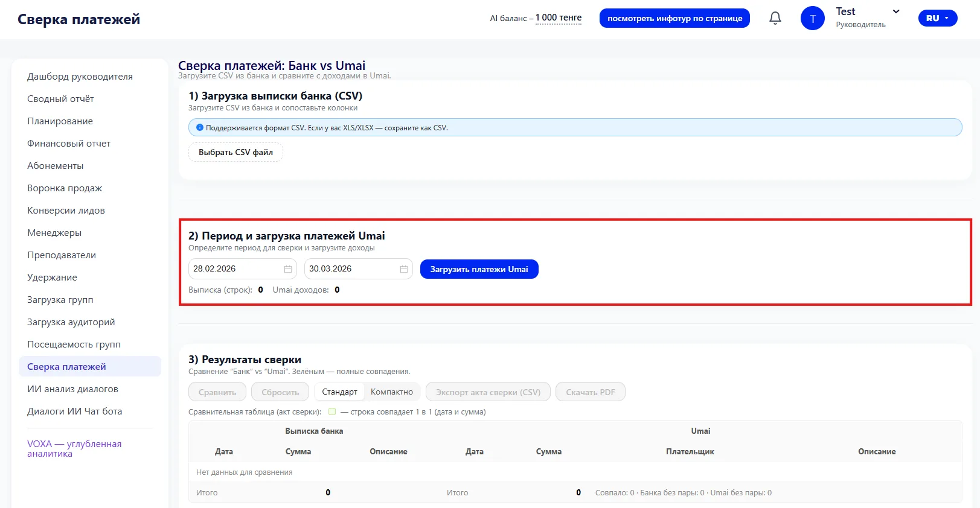Click Скачать PDF button
980x508 pixels.
590,392
